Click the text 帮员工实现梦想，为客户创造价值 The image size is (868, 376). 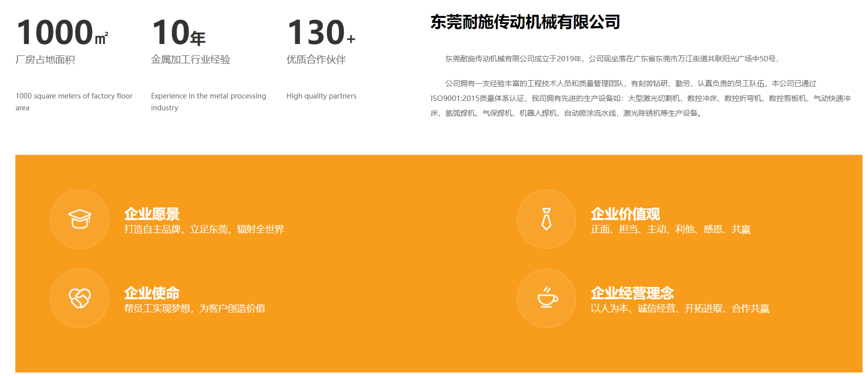pyautogui.click(x=195, y=309)
